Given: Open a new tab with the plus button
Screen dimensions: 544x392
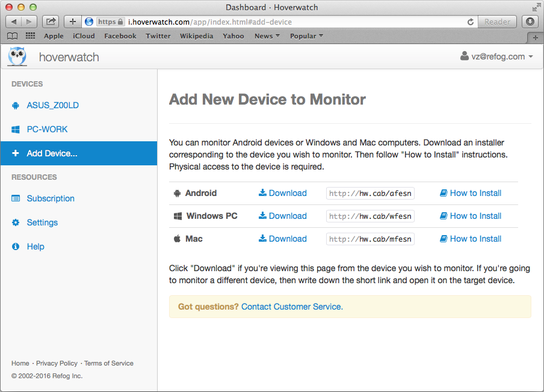Looking at the screenshot, I should point(536,37).
